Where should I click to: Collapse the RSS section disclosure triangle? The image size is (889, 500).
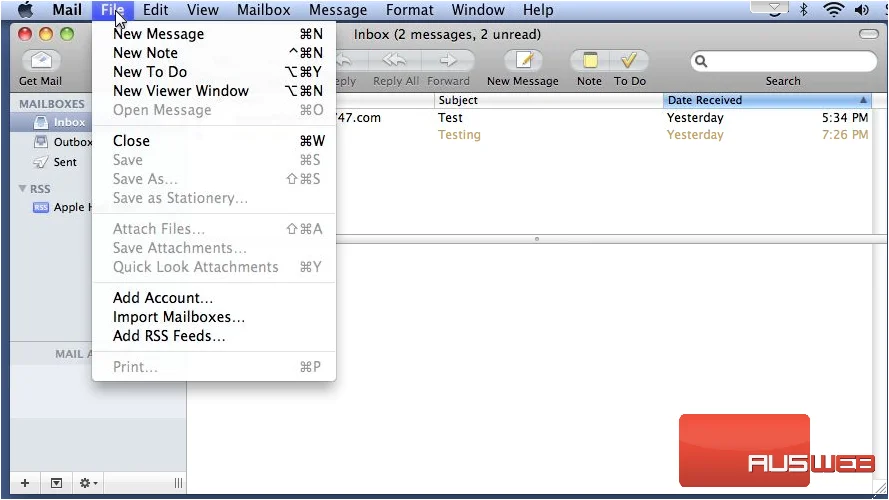(x=22, y=188)
